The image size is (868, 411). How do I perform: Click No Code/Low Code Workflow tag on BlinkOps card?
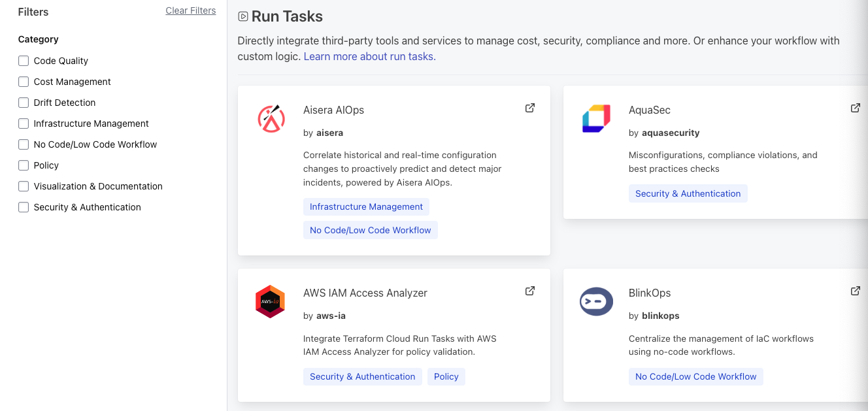[x=696, y=376]
